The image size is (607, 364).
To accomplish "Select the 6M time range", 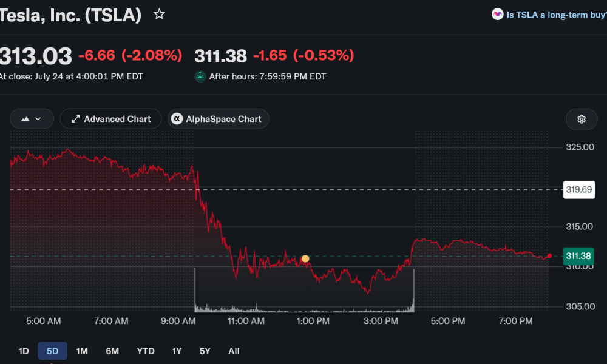I will pos(112,351).
